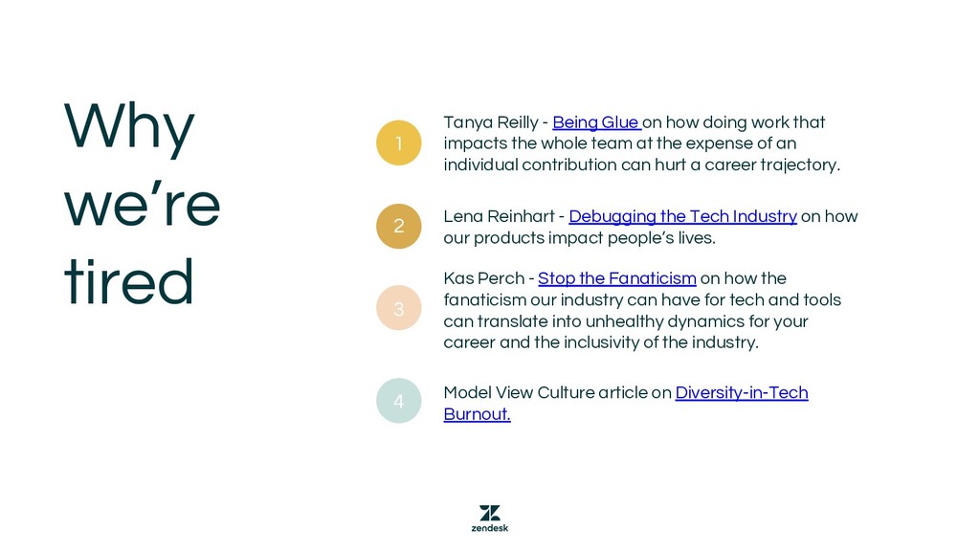
Task: Click the Lena Reinhart name text
Action: pos(499,216)
